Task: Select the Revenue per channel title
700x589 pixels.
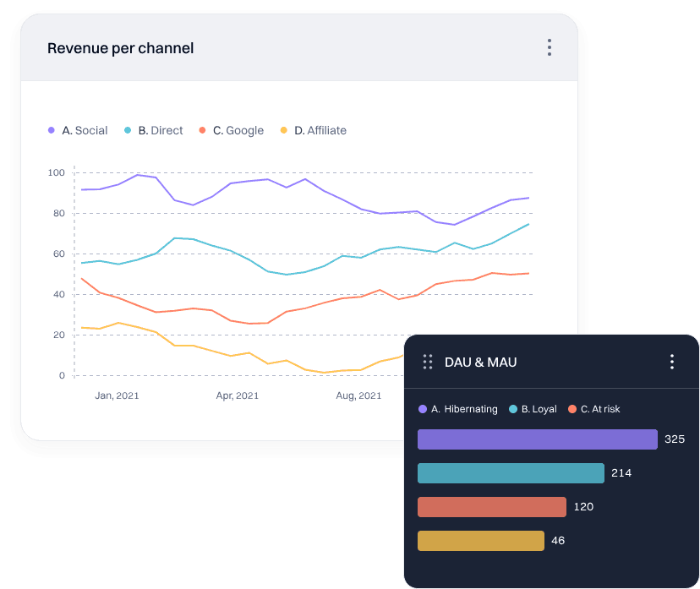Action: pyautogui.click(x=121, y=48)
